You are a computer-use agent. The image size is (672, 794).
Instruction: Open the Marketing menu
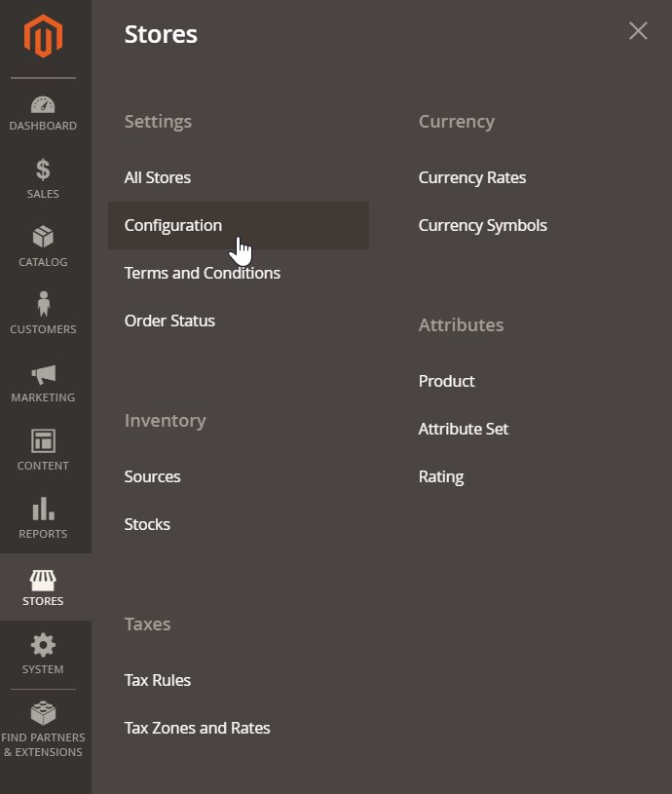43,381
